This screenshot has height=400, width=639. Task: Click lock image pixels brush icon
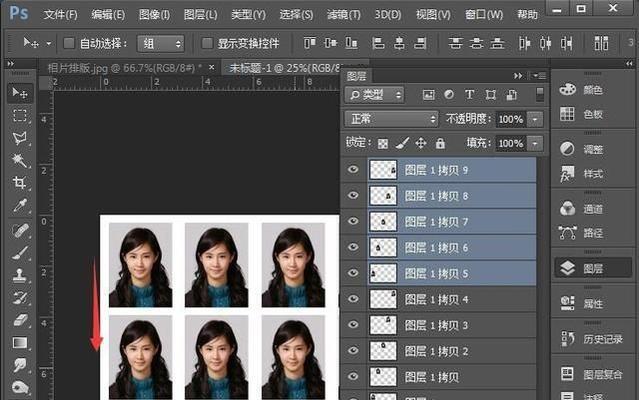click(402, 143)
